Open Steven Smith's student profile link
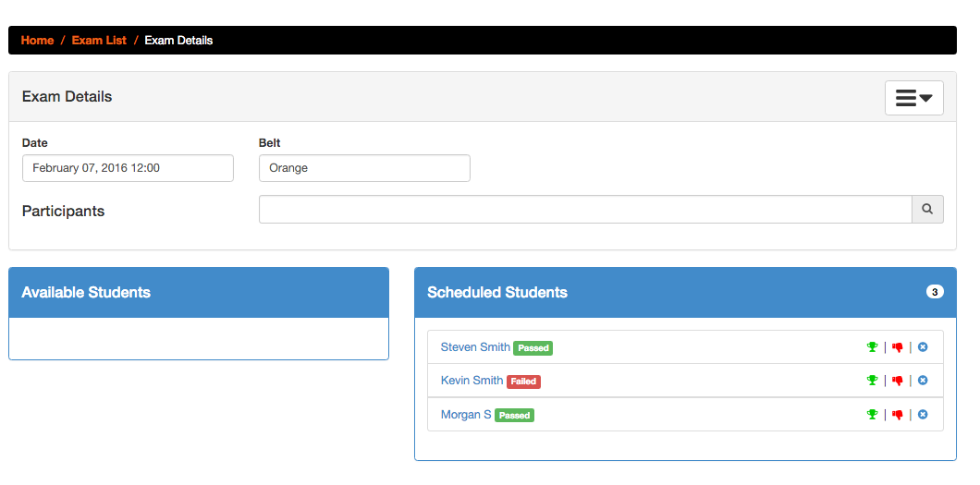 tap(475, 347)
